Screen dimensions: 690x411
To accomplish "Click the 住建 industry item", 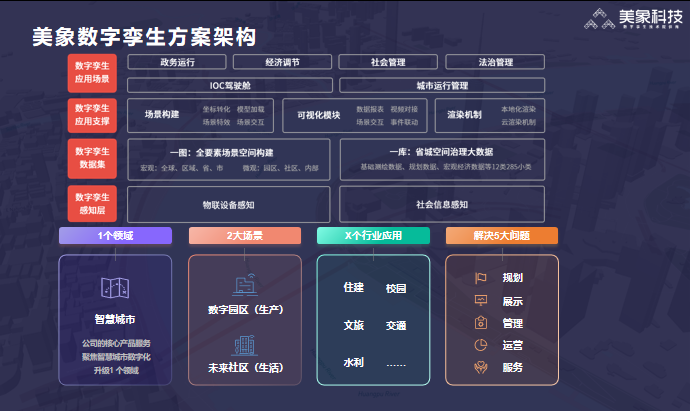I will tap(353, 288).
